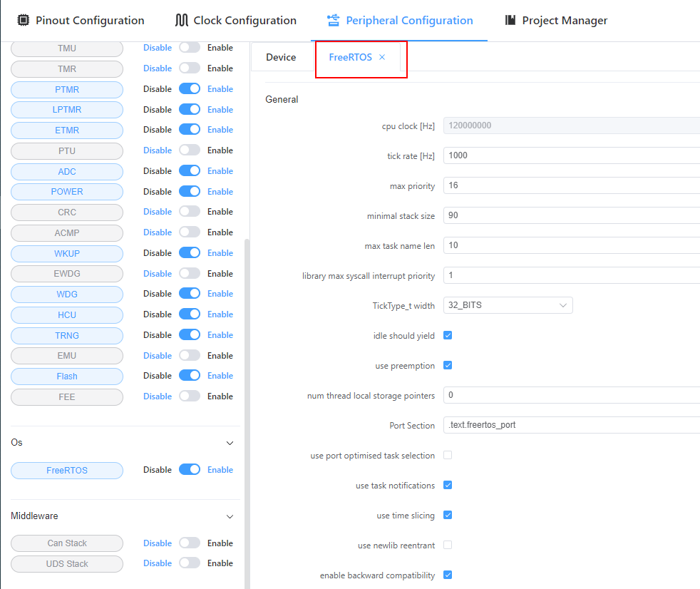
Task: Turn off the FreeRTOS switch
Action: point(190,469)
